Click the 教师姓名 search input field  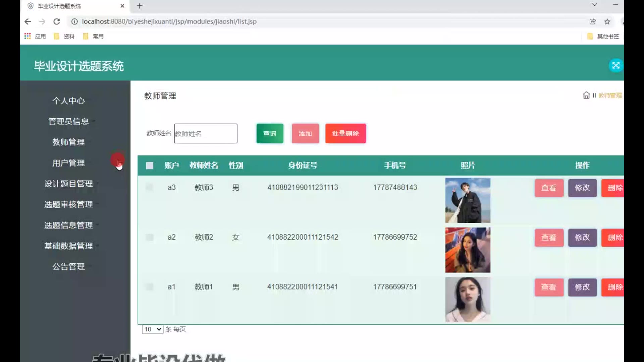206,133
